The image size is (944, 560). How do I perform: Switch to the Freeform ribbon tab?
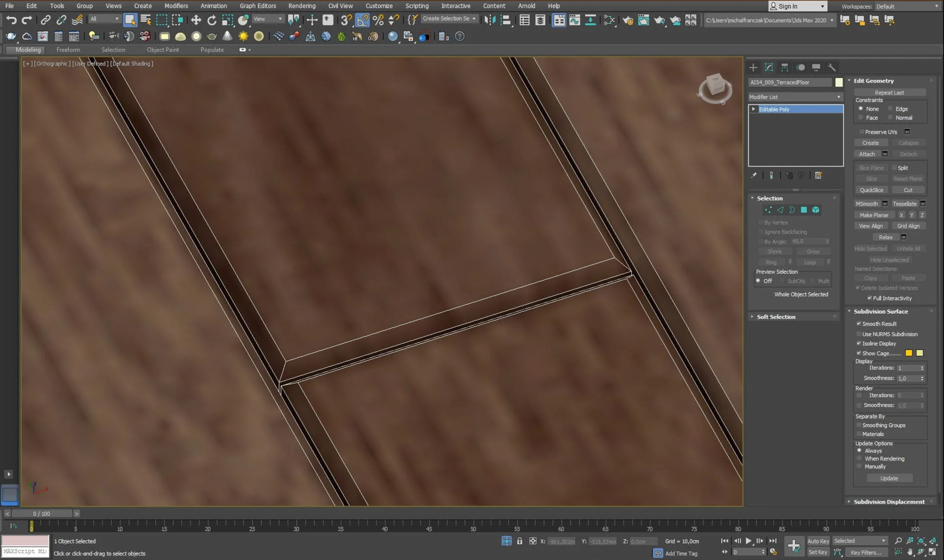tap(68, 50)
